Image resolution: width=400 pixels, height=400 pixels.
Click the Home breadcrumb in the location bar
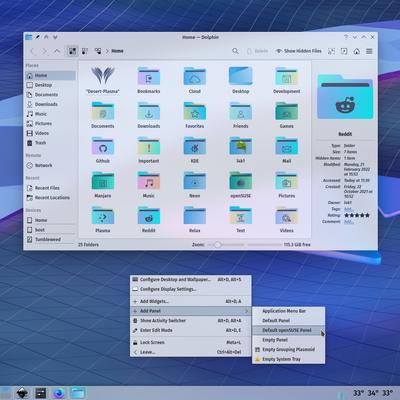pos(117,51)
